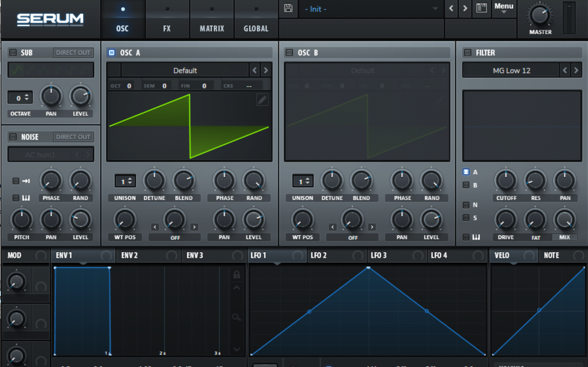Screen dimensions: 588x367
Task: Open the Init preset name dropdown
Action: coord(371,9)
